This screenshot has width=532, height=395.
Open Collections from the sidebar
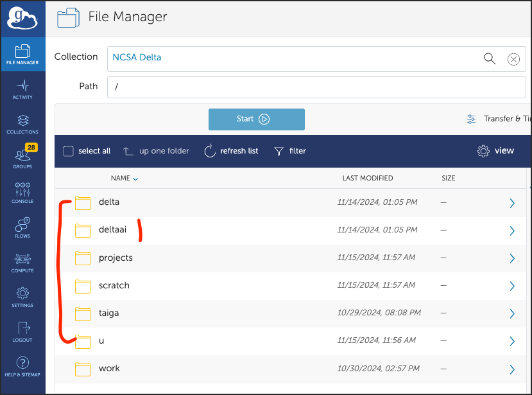pyautogui.click(x=22, y=123)
